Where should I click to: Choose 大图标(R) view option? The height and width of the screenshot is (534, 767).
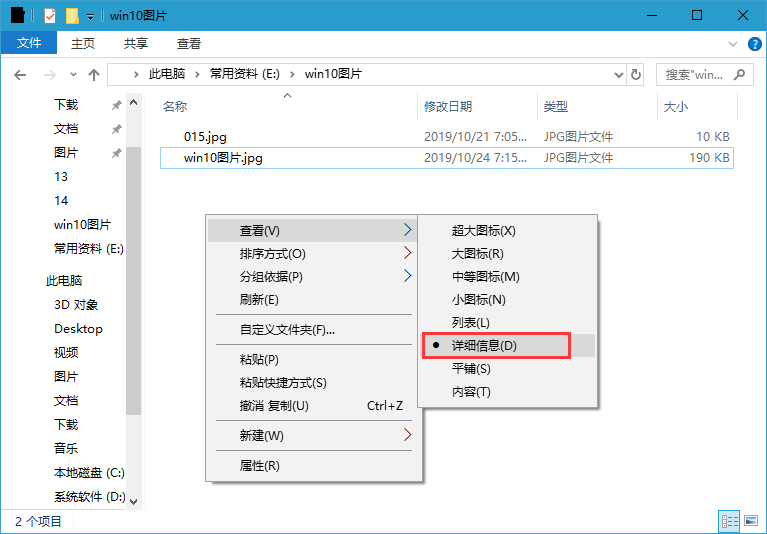[x=477, y=254]
